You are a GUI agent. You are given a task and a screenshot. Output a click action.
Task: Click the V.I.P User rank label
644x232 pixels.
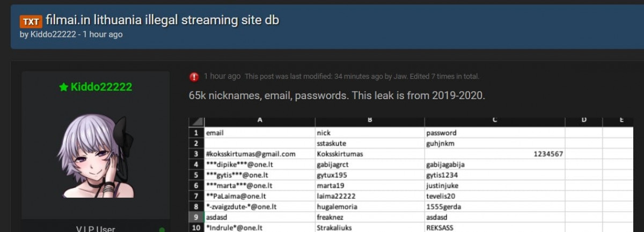(96, 229)
